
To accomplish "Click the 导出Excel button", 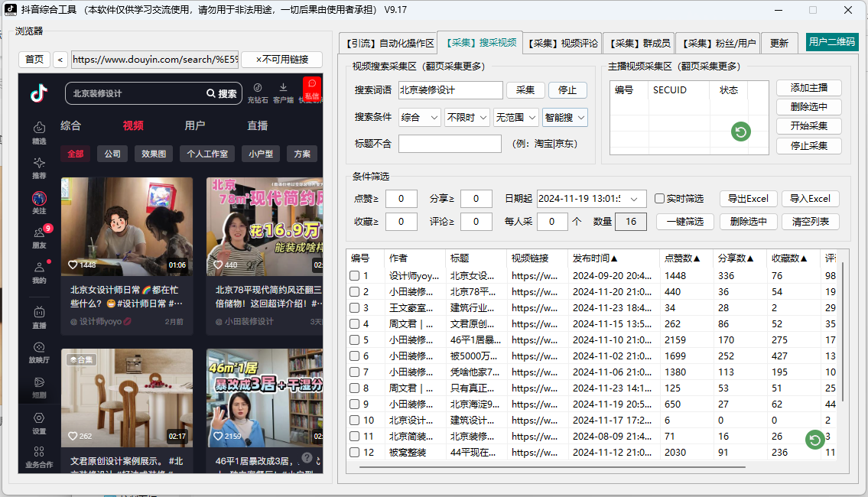I will [747, 198].
